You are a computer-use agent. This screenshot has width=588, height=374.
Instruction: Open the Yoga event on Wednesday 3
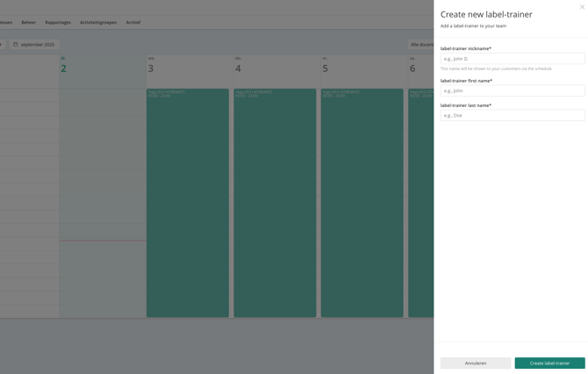click(188, 203)
